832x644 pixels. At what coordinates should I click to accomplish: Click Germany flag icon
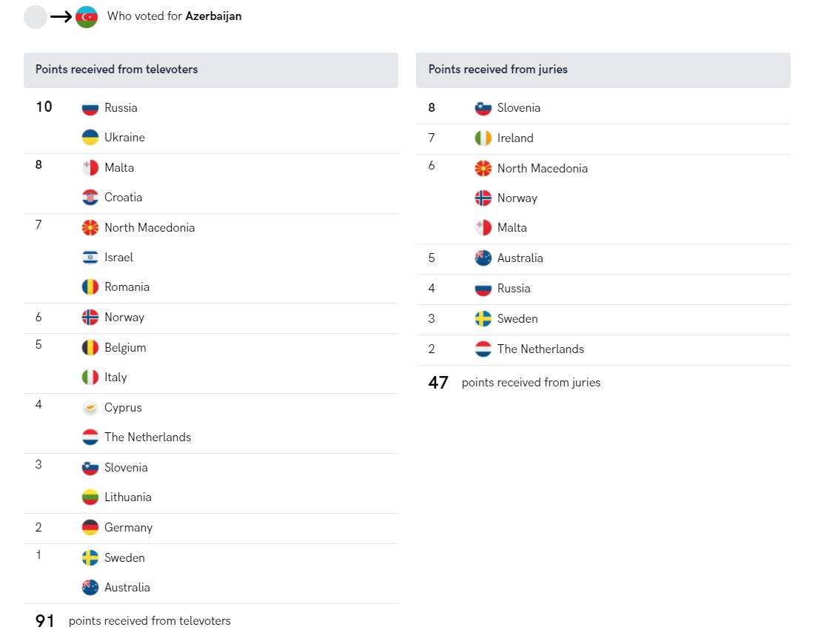(90, 527)
